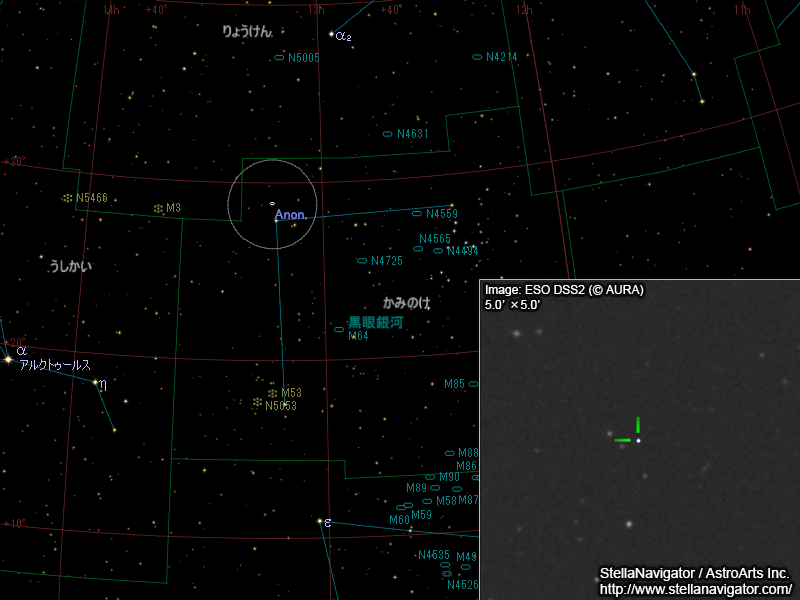
Task: Select the N5005 galaxy ellipse marker
Action: coord(279,58)
